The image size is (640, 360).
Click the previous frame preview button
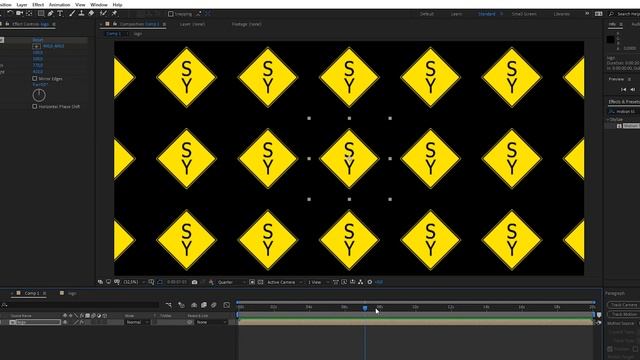pyautogui.click(x=633, y=89)
